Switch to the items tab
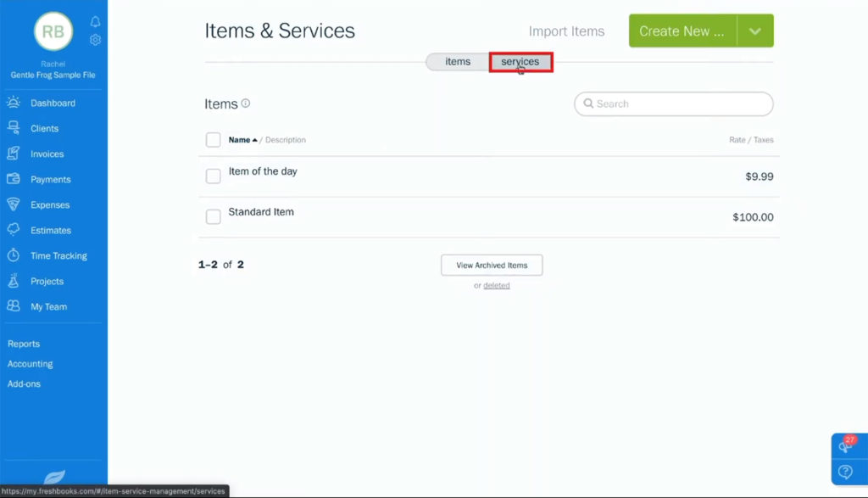The width and height of the screenshot is (868, 498). point(457,61)
